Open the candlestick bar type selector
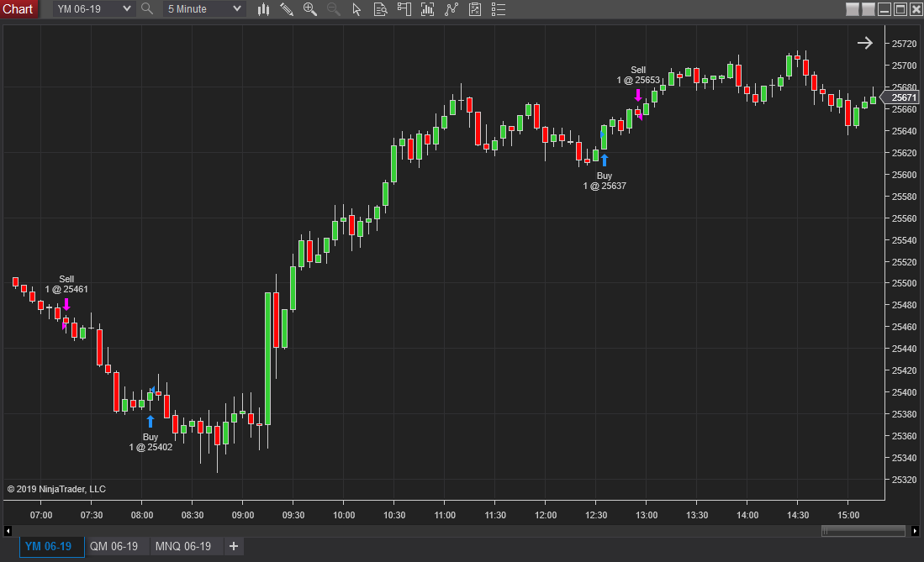The image size is (924, 562). (263, 9)
